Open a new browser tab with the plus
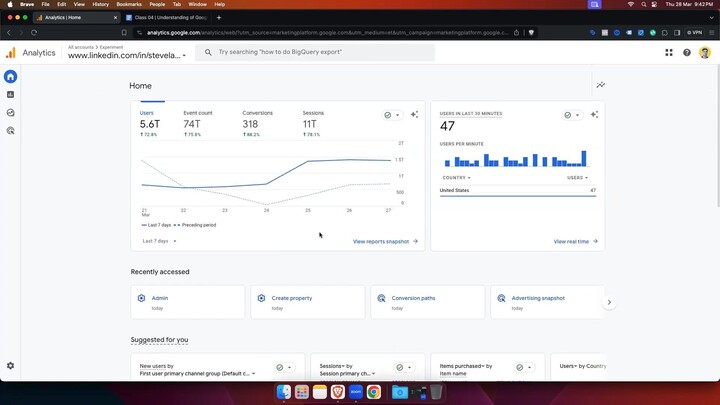Screen dimensions: 720x405 pos(219,17)
